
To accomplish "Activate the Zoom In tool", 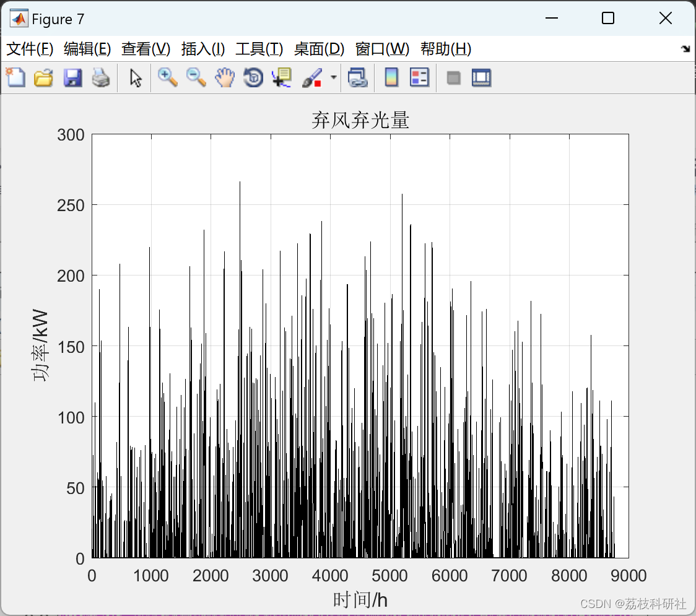I will (167, 77).
